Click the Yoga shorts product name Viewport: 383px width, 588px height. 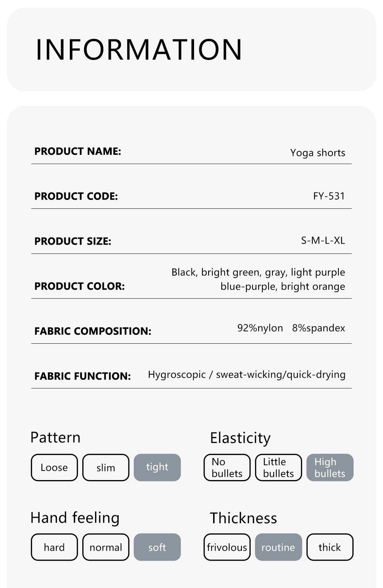click(x=317, y=153)
